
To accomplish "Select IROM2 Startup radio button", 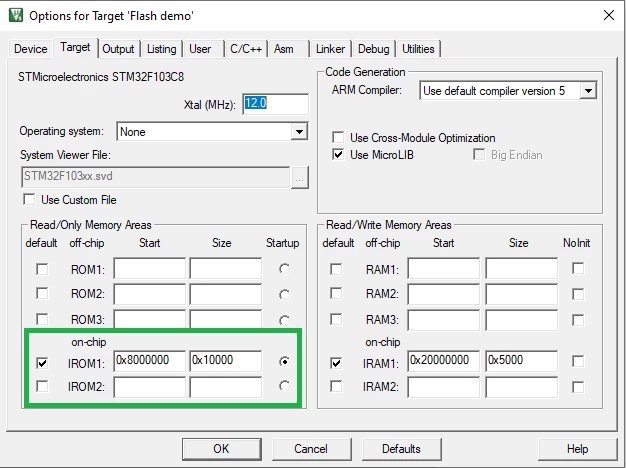I will coord(284,386).
